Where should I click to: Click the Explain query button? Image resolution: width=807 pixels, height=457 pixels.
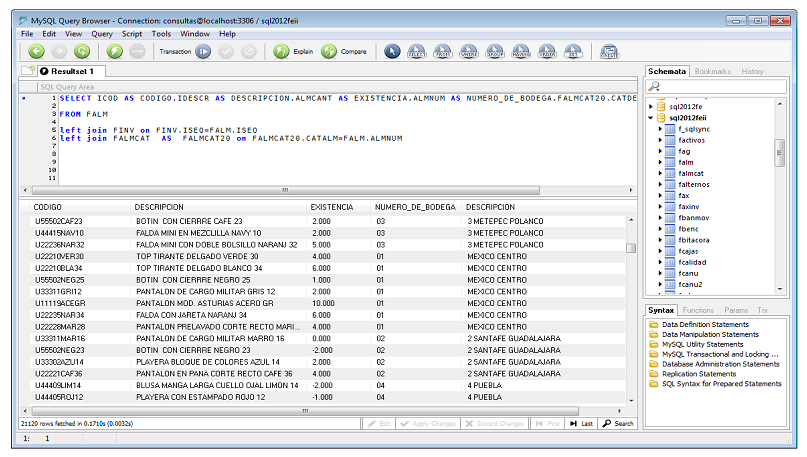point(293,51)
